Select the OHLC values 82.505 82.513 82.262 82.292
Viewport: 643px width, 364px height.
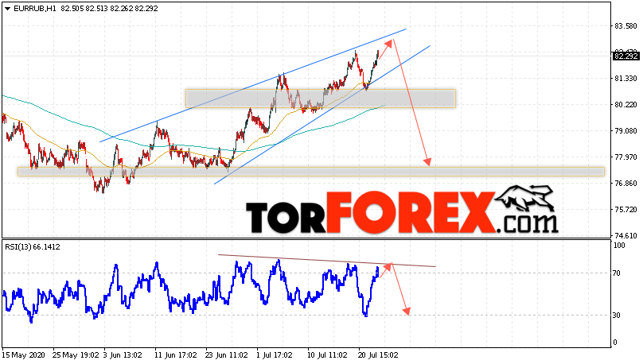coord(109,9)
